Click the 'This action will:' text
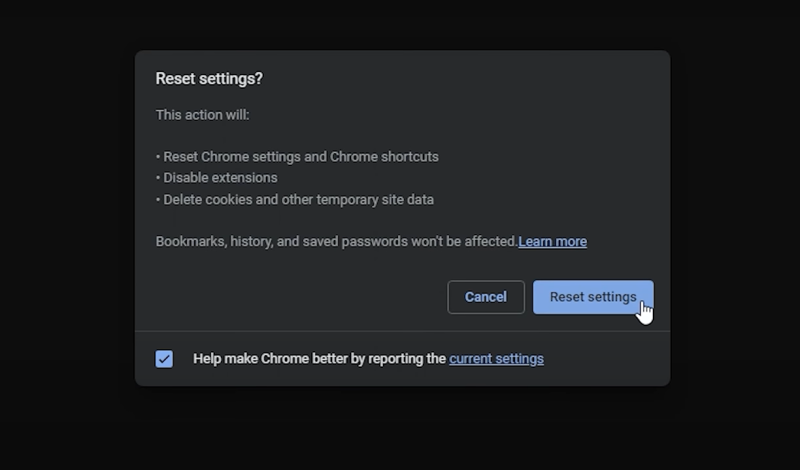Image resolution: width=800 pixels, height=470 pixels. [203, 115]
